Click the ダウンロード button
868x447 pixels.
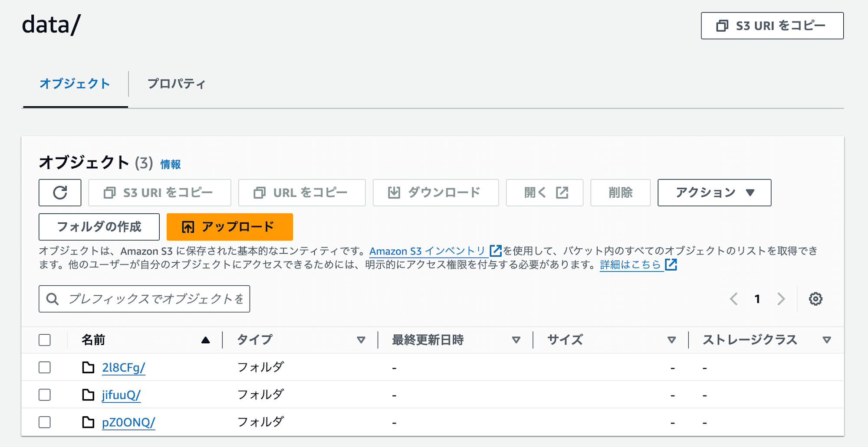(435, 193)
